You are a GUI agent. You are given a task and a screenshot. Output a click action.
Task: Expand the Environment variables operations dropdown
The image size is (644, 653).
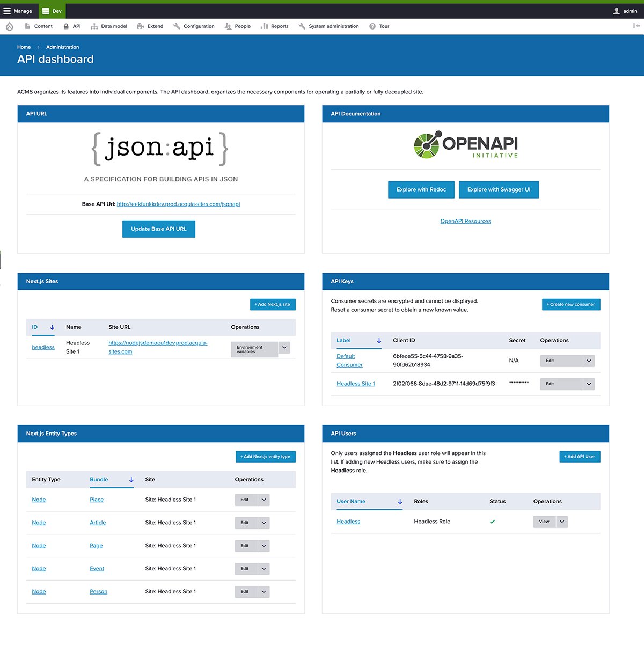tap(284, 348)
